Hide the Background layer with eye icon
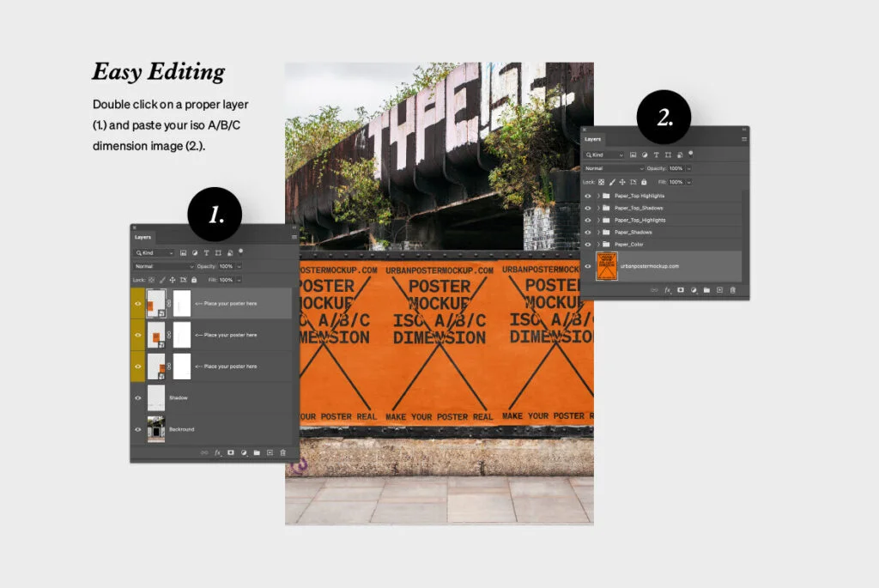879x588 pixels. pos(137,429)
